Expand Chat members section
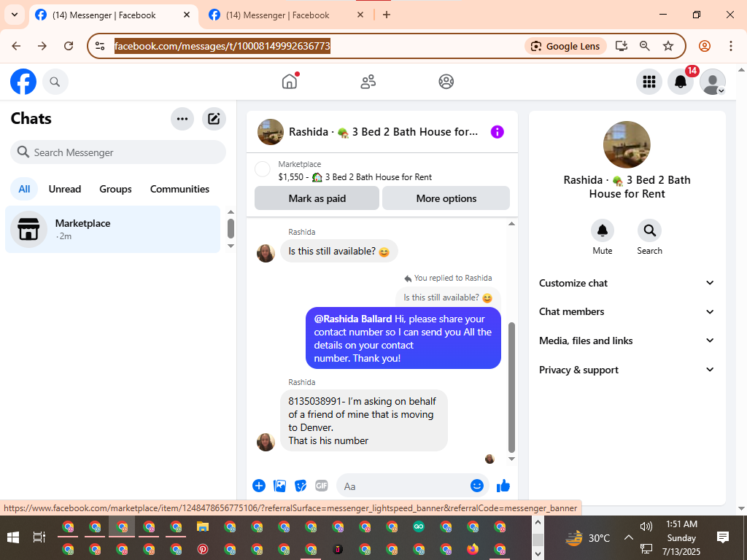The width and height of the screenshot is (747, 560). click(x=627, y=311)
